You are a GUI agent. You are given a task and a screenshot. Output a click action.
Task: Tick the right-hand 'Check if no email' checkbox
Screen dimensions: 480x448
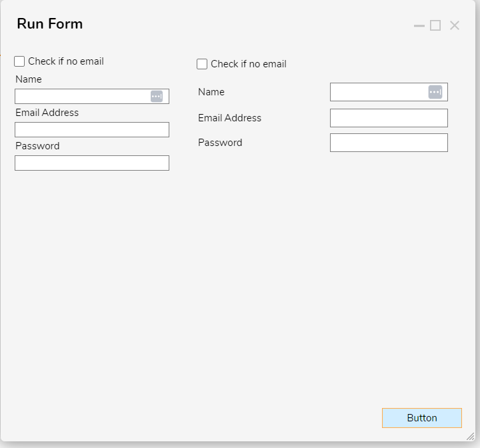coord(202,64)
